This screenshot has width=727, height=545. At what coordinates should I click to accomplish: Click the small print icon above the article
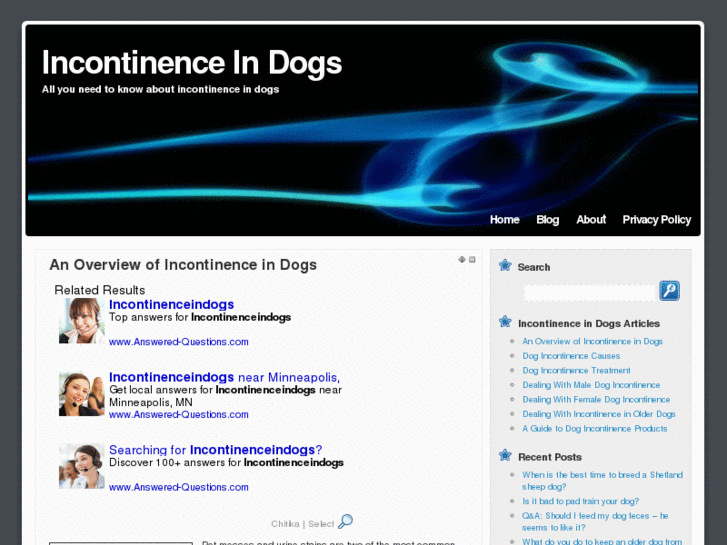472,259
